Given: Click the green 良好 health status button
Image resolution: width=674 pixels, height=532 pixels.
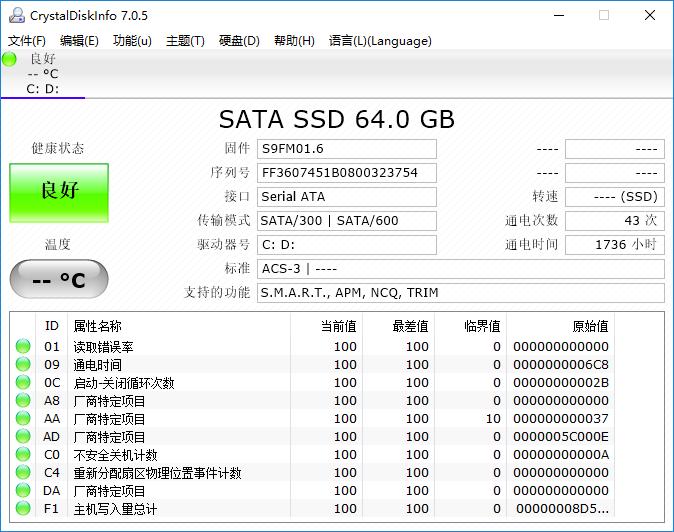Looking at the screenshot, I should [59, 192].
